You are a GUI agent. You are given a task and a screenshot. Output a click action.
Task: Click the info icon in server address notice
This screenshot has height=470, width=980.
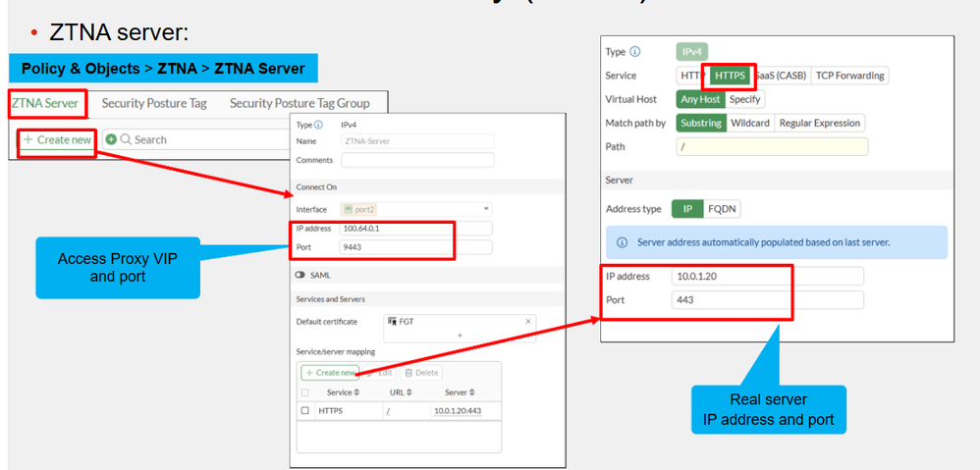click(622, 242)
